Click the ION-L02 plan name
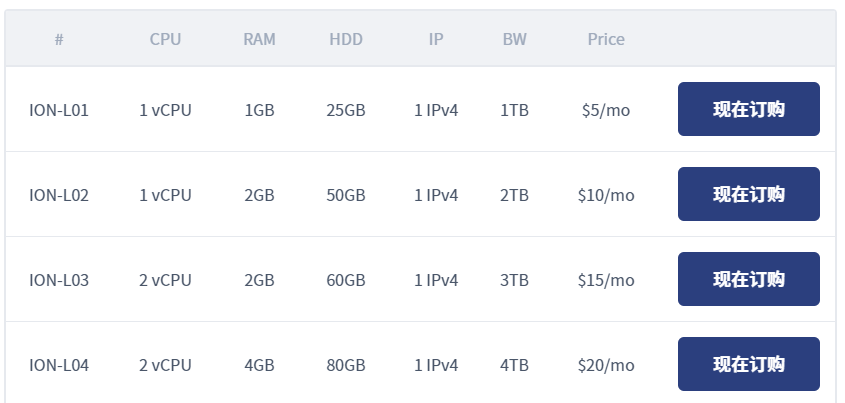The width and height of the screenshot is (845, 403). coord(59,195)
